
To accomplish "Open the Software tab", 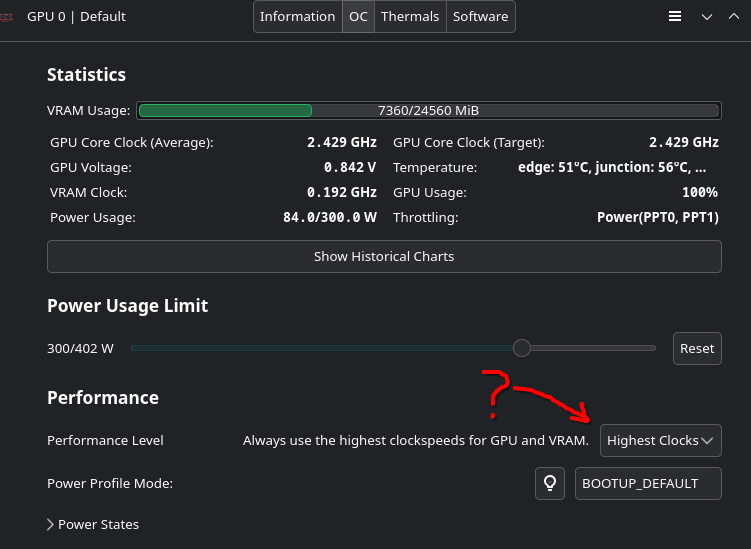I will click(x=480, y=17).
